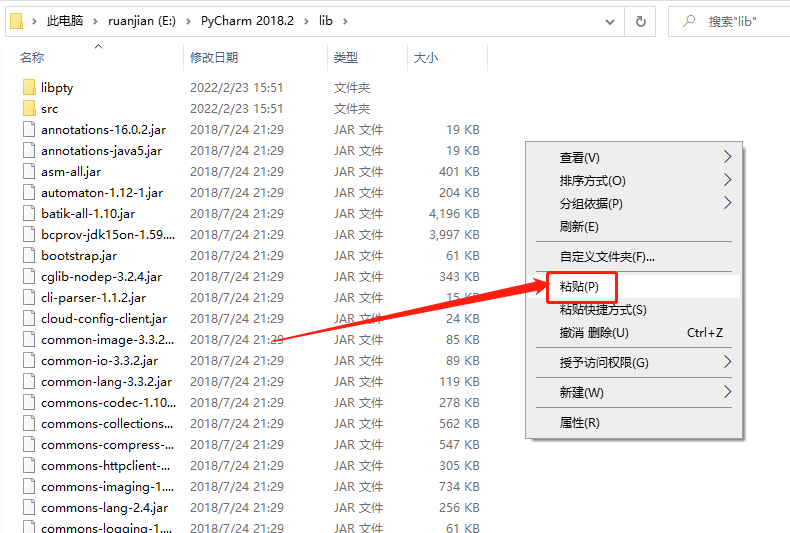
Task: Click the folder icon in the address bar
Action: pyautogui.click(x=16, y=21)
